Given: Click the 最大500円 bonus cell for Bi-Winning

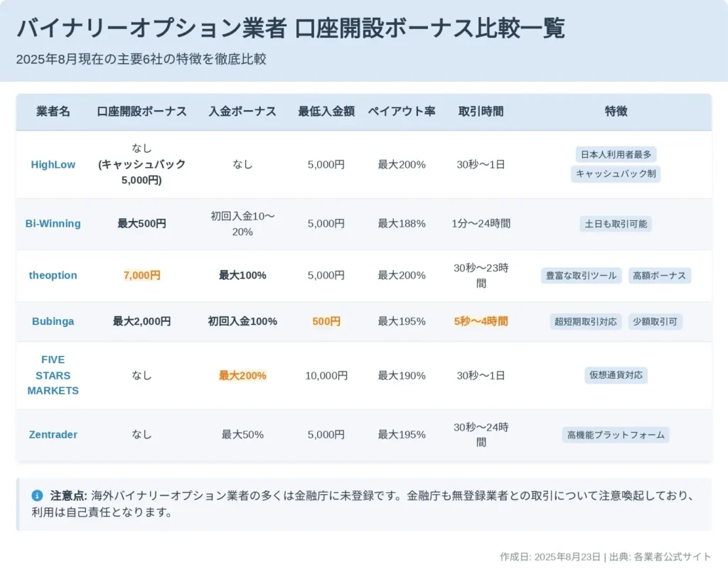Looking at the screenshot, I should [x=141, y=224].
